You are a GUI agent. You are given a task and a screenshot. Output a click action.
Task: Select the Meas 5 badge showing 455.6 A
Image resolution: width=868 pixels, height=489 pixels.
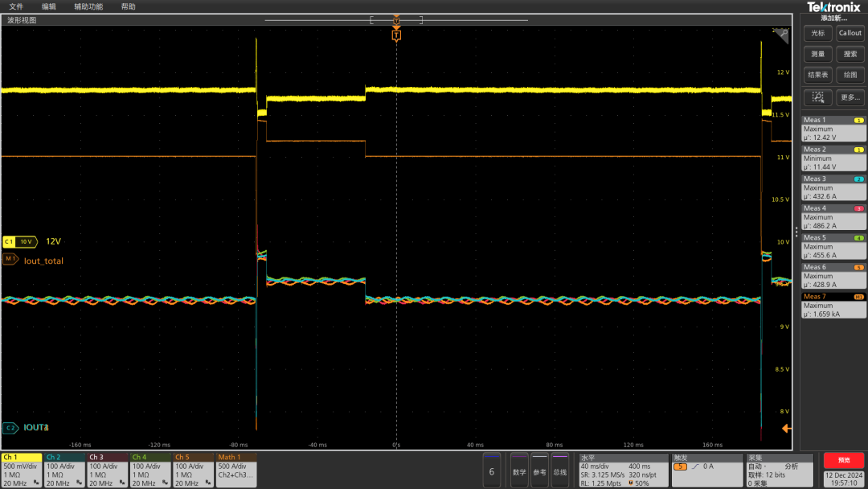click(x=833, y=246)
